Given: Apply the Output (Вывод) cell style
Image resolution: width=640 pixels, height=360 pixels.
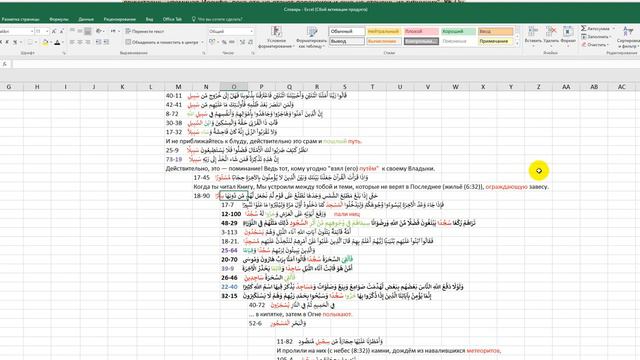Looking at the screenshot, I should (x=347, y=41).
